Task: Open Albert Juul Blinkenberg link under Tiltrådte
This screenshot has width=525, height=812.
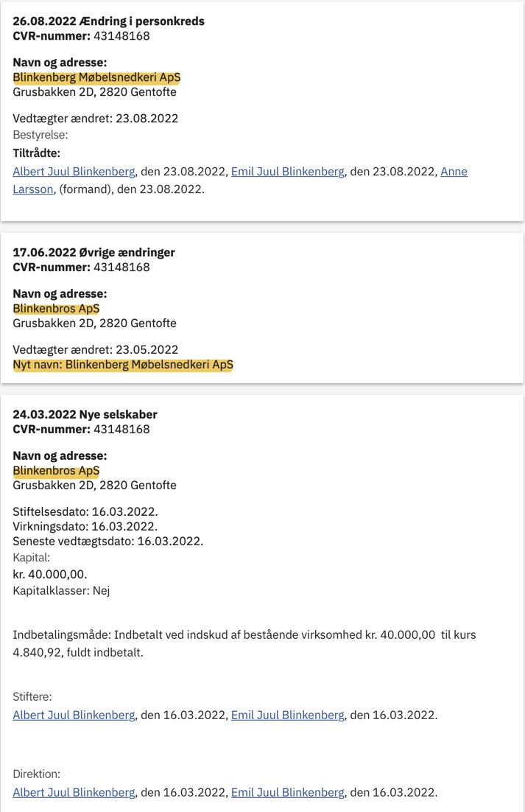Action: (74, 172)
